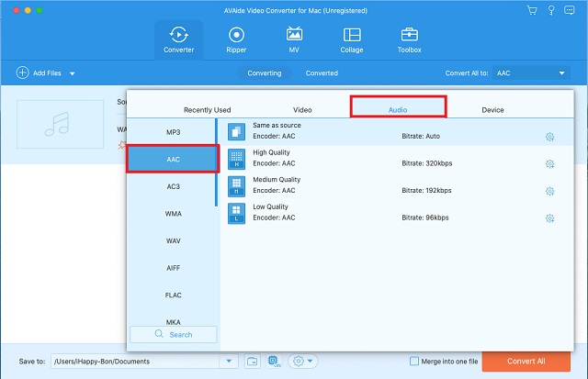Click the format Search field

(x=174, y=334)
